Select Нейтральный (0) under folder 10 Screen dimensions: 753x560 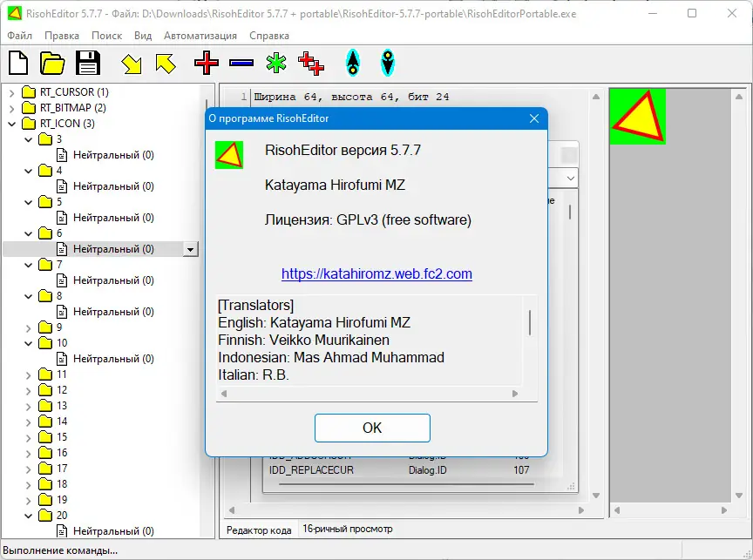click(113, 359)
